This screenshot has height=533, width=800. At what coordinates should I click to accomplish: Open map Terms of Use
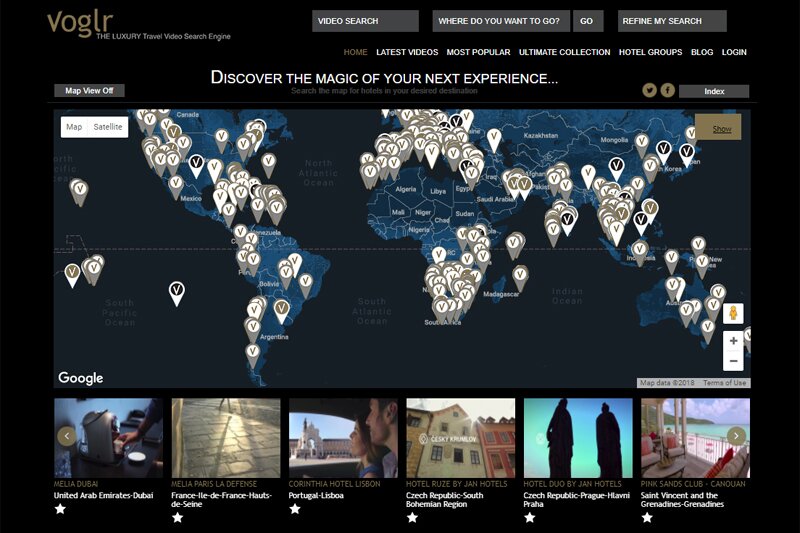(x=724, y=383)
